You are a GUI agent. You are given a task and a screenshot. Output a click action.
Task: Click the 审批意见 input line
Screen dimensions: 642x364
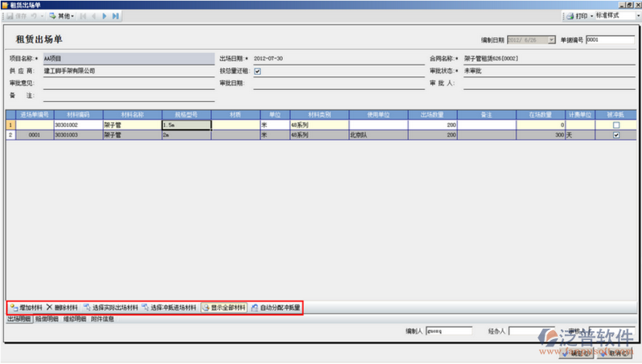tap(129, 83)
